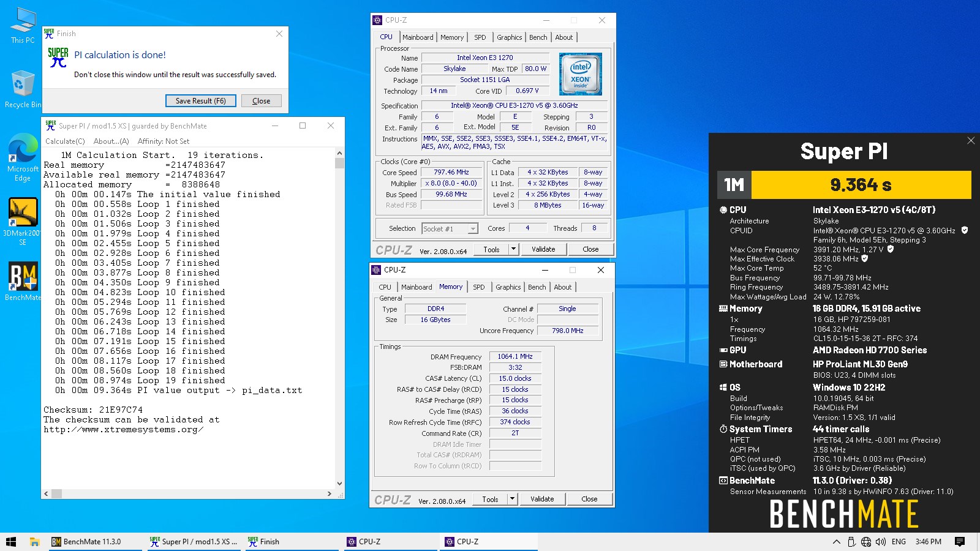Click Save Result (F6) button
This screenshot has height=551, width=980.
(x=201, y=101)
